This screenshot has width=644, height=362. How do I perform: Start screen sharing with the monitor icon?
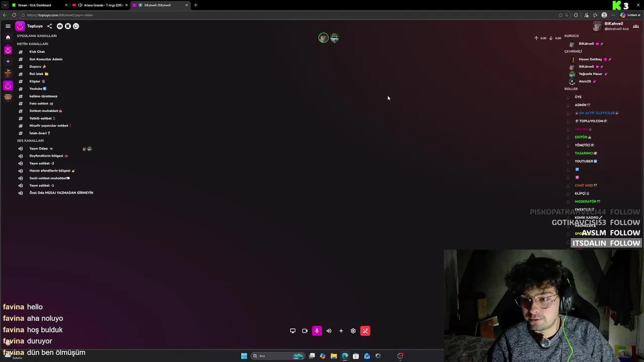[293, 331]
